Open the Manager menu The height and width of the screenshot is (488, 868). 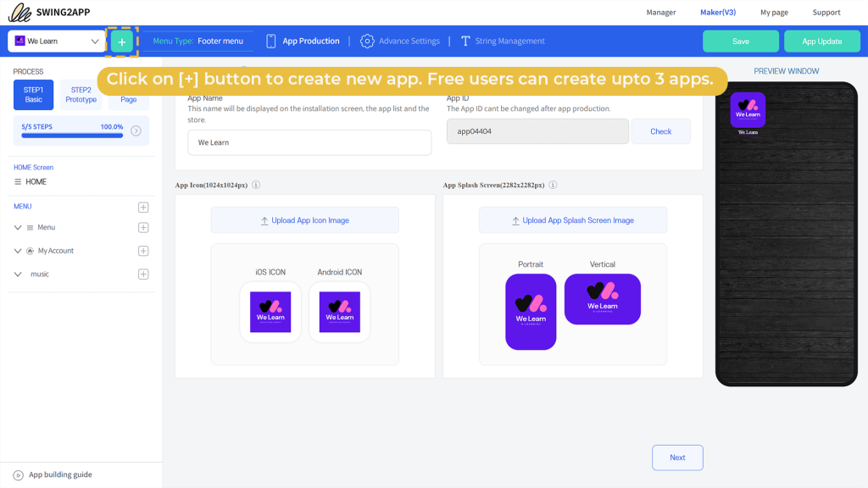click(x=661, y=12)
